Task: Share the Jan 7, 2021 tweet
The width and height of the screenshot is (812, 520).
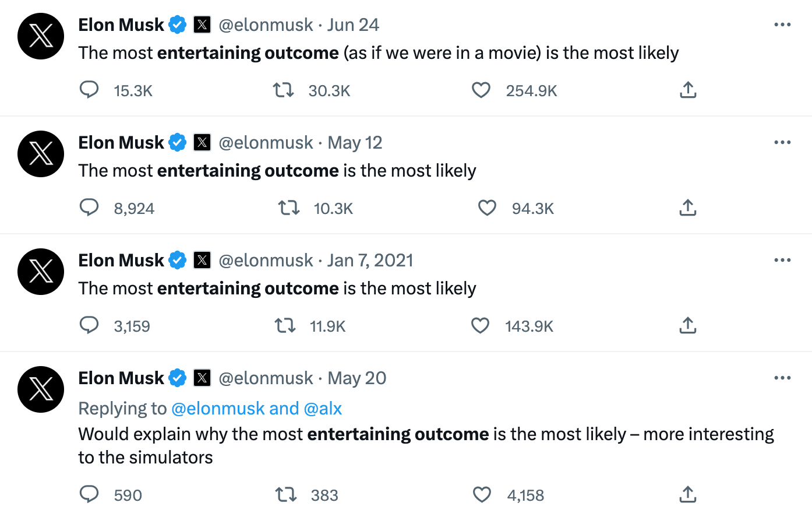Action: (x=687, y=325)
